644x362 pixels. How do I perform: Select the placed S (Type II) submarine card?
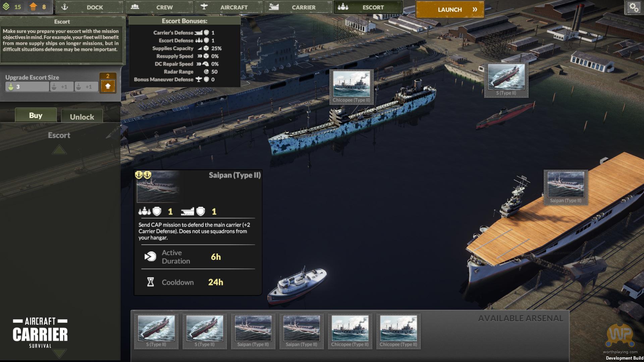pyautogui.click(x=506, y=80)
